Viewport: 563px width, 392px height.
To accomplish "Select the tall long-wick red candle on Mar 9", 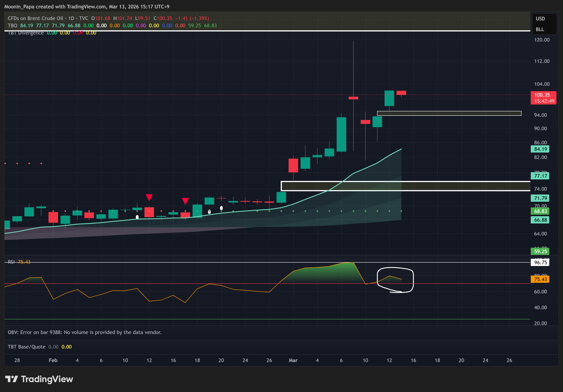I will click(x=353, y=98).
